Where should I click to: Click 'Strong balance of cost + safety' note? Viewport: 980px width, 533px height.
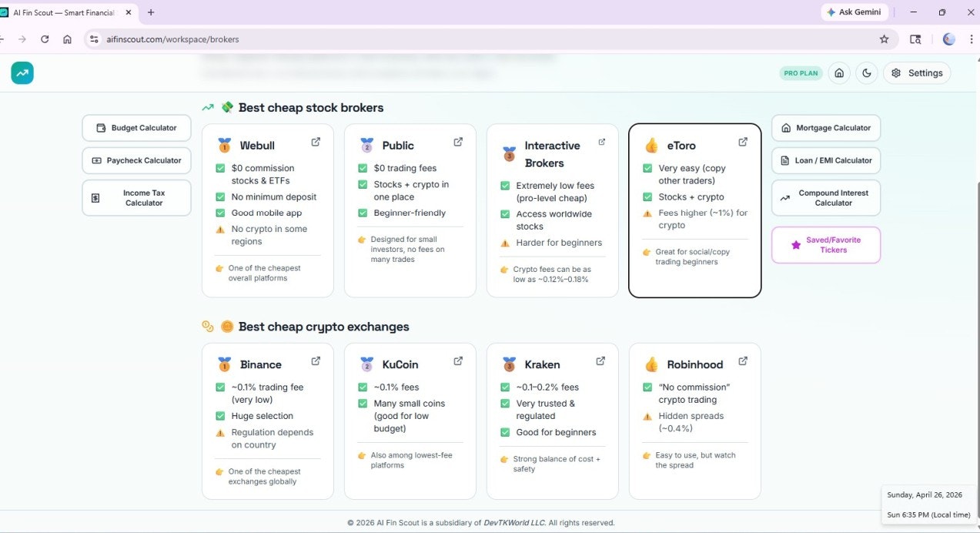pyautogui.click(x=557, y=464)
